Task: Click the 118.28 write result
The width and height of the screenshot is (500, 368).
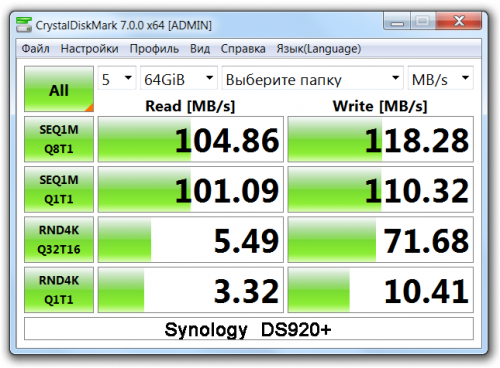Action: [381, 139]
